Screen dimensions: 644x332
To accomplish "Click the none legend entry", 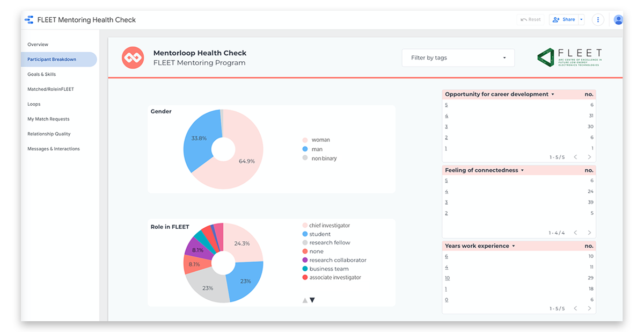I will click(313, 251).
